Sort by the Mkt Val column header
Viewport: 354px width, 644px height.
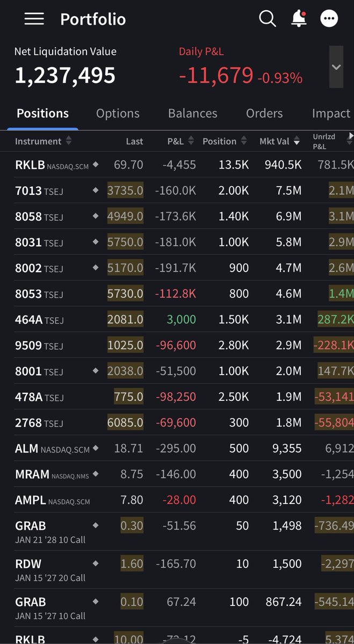(x=279, y=141)
